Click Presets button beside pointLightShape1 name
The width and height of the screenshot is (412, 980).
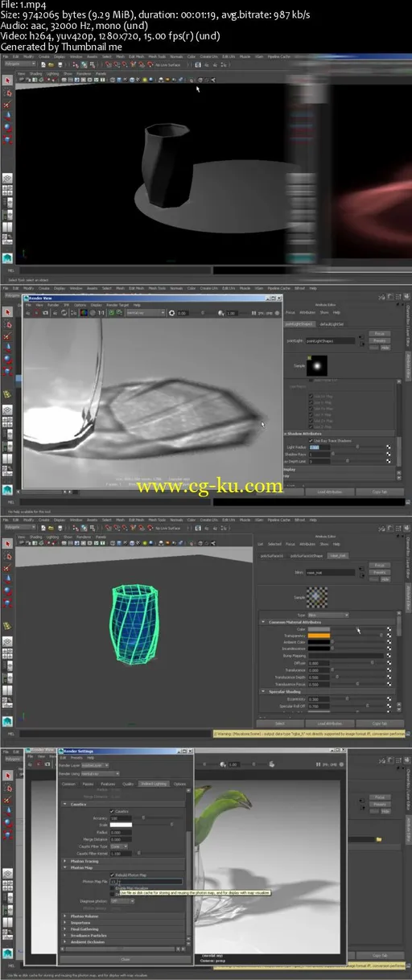point(381,340)
